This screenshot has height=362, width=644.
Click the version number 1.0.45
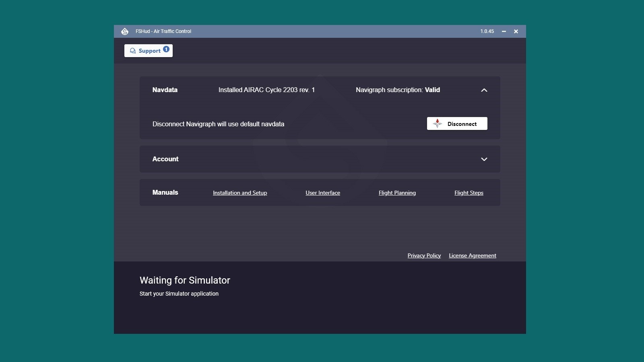click(487, 31)
